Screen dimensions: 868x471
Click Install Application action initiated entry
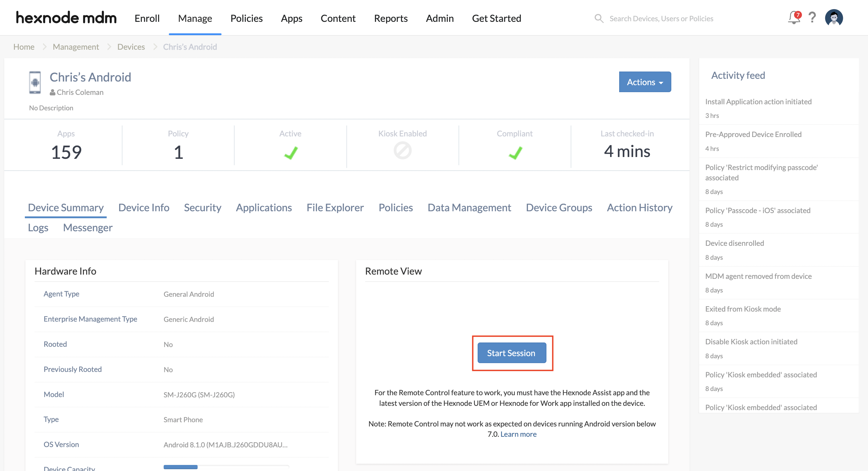pyautogui.click(x=758, y=102)
